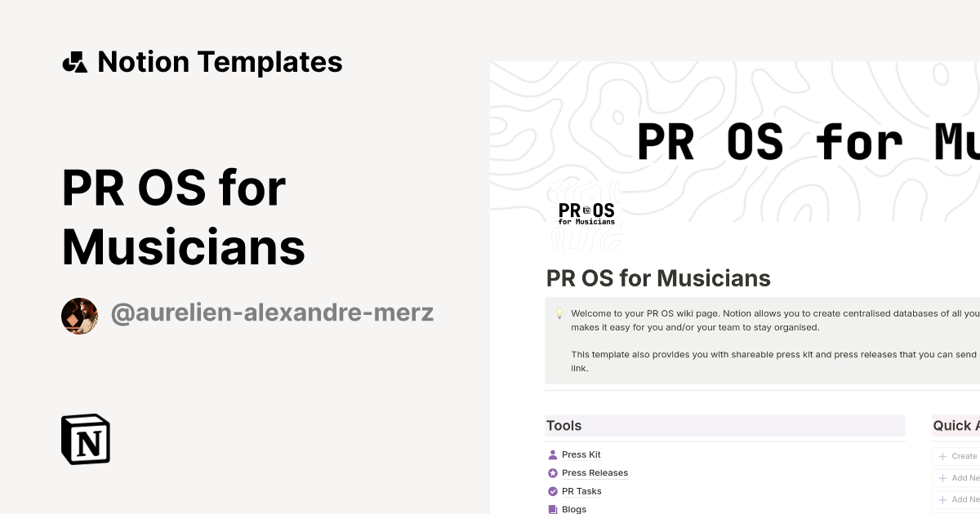Open the author avatar picture
Viewport: 980px width, 514px height.
79,316
